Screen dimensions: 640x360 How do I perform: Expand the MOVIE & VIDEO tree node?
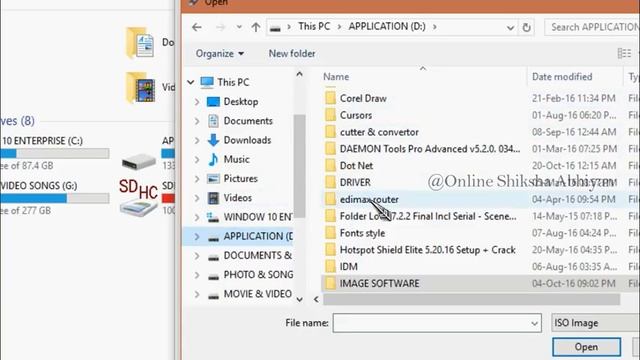(x=197, y=294)
